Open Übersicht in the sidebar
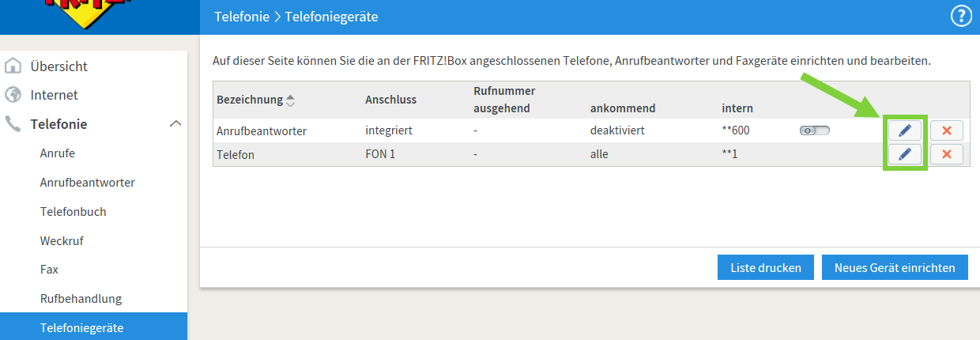This screenshot has width=980, height=340. [x=58, y=66]
